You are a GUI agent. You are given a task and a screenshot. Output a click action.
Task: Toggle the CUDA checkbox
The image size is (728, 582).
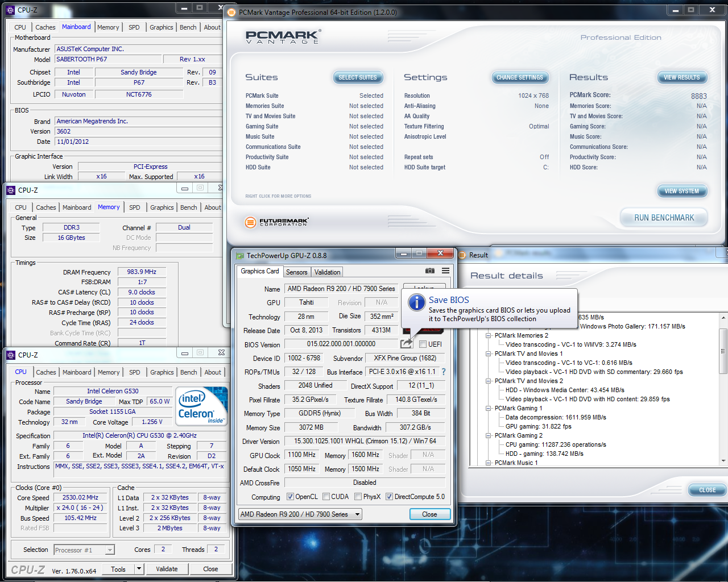[326, 496]
